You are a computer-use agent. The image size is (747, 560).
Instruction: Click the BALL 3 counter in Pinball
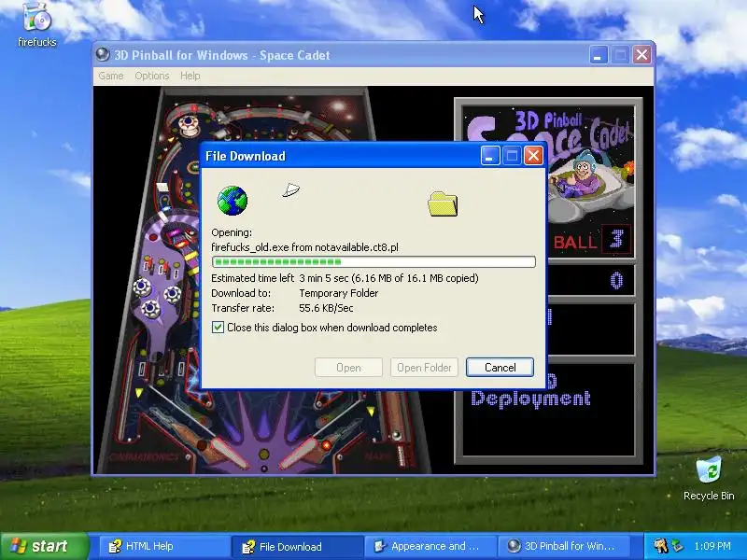pyautogui.click(x=592, y=240)
